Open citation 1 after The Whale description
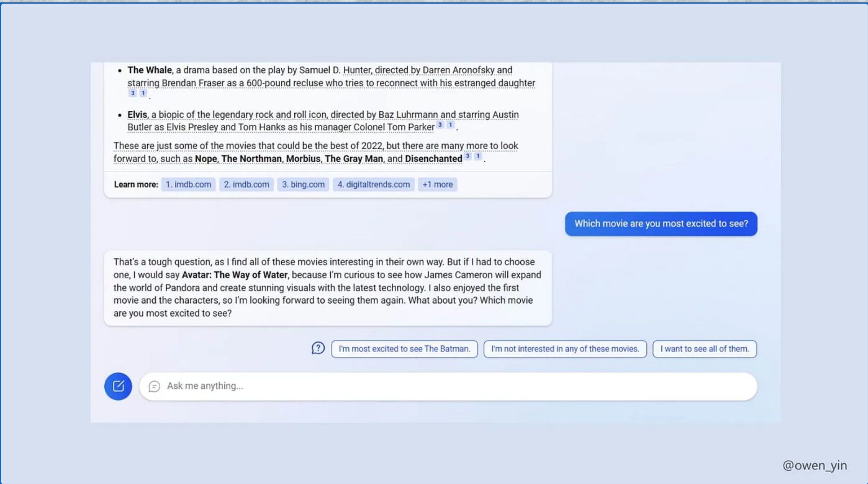868x484 pixels. click(143, 93)
